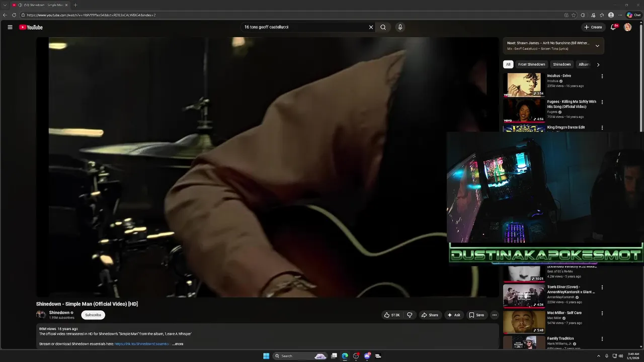
Task: Select the Shinedown filter chip
Action: point(561,64)
